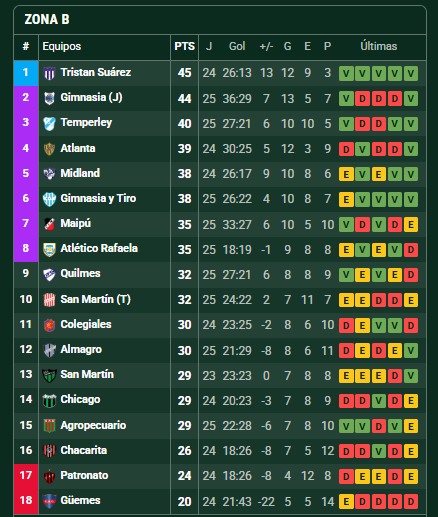Click the Temperley team crest icon

[x=49, y=124]
